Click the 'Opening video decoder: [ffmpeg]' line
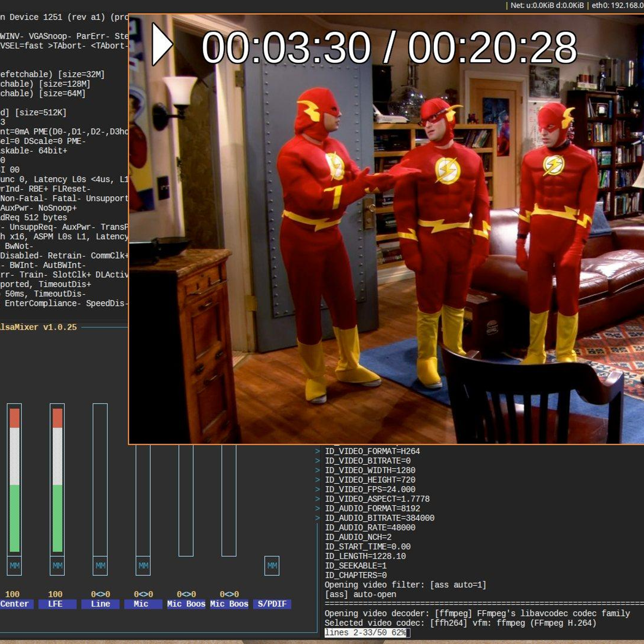Viewport: 644px width, 644px height. (x=478, y=613)
